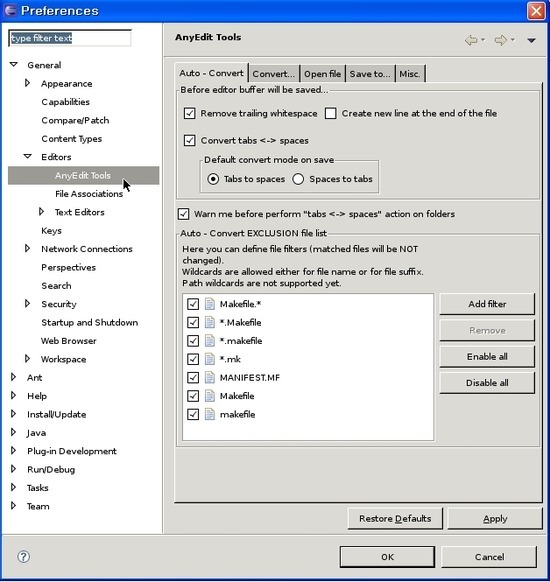Select the Content Types page
The width and height of the screenshot is (550, 582).
tap(72, 139)
